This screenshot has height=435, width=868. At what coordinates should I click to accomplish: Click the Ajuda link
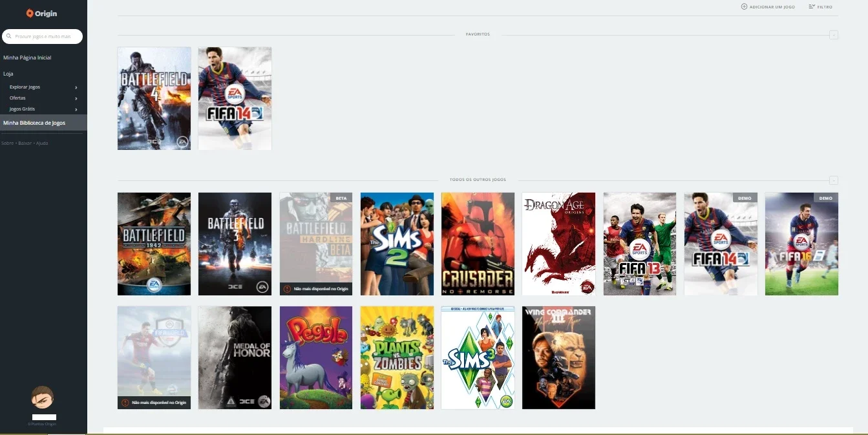42,143
